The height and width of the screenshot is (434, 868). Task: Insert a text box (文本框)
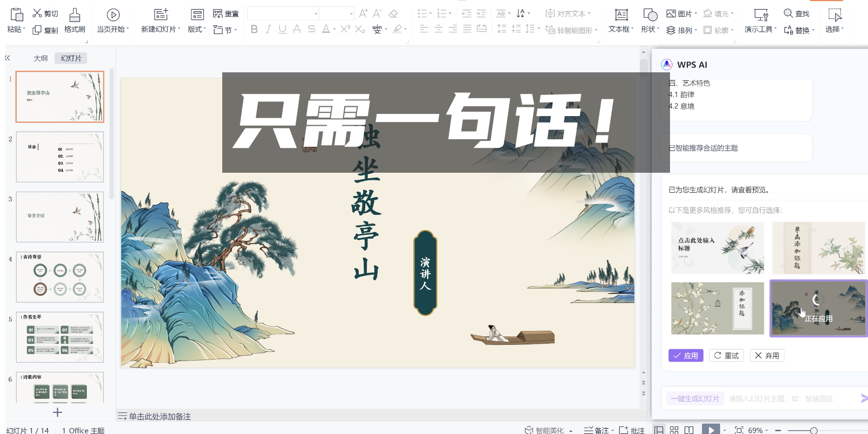(x=621, y=21)
